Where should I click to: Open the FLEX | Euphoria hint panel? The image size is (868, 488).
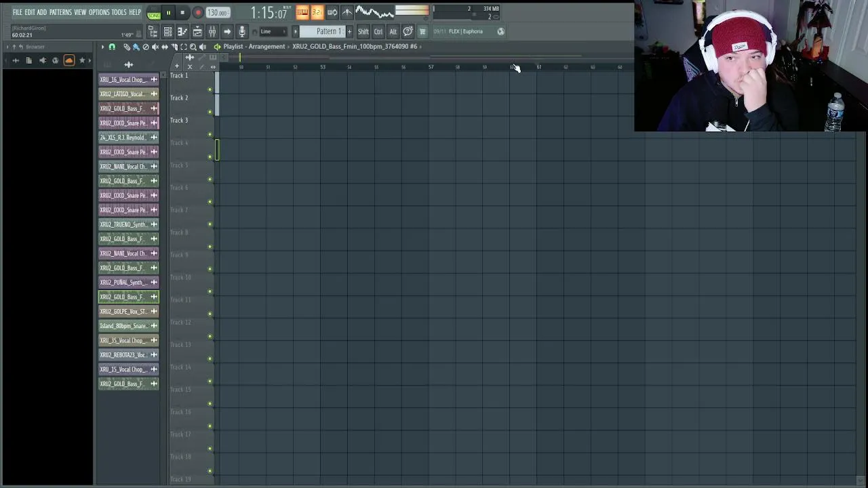click(x=465, y=31)
